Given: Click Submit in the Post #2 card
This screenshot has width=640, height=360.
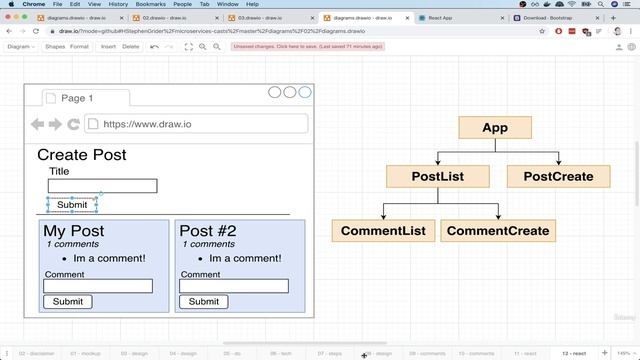Looking at the screenshot, I should point(204,301).
